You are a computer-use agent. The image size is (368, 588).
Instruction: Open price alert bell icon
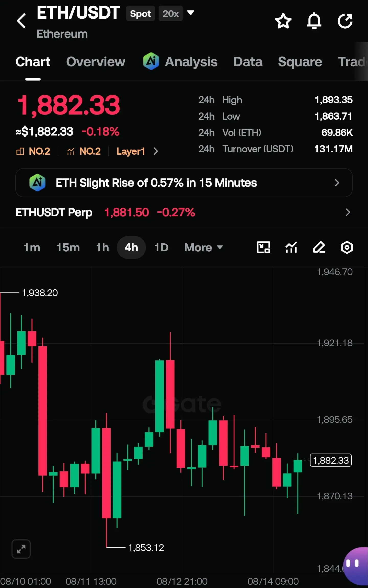point(314,21)
